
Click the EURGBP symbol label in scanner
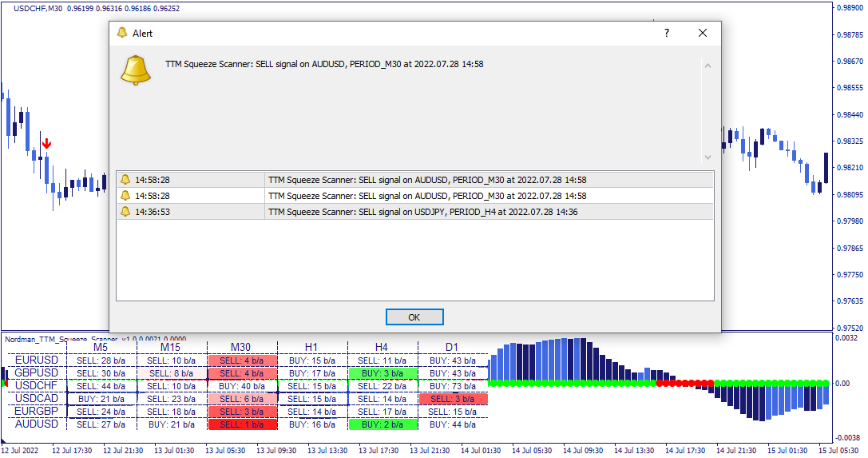[x=36, y=411]
